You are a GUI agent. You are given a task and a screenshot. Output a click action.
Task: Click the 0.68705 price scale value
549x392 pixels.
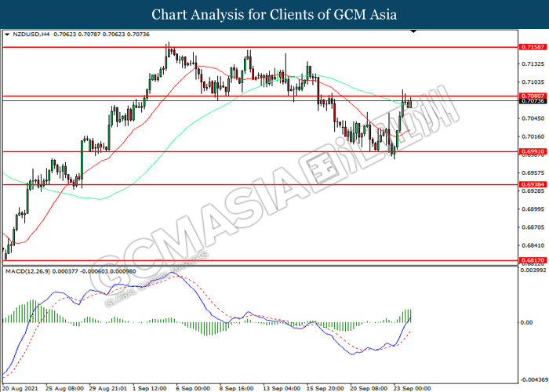[x=533, y=227]
